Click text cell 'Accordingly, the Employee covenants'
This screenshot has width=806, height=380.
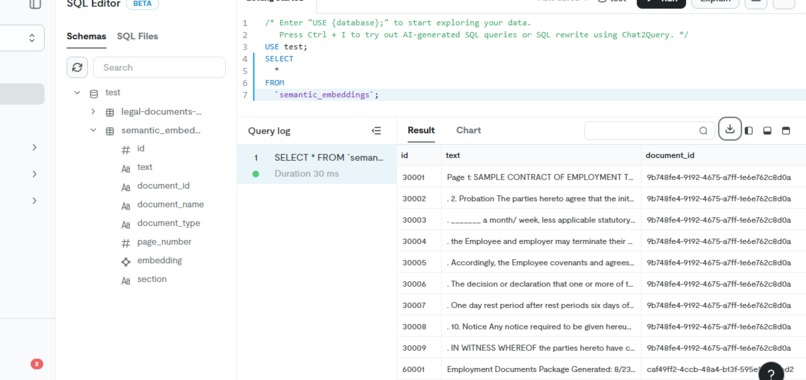click(x=541, y=263)
